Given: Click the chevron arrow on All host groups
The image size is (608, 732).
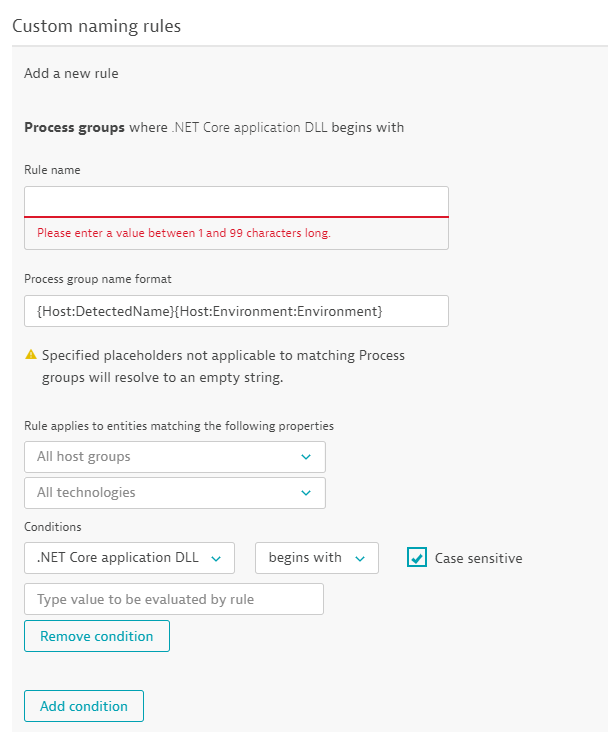Looking at the screenshot, I should [x=305, y=457].
